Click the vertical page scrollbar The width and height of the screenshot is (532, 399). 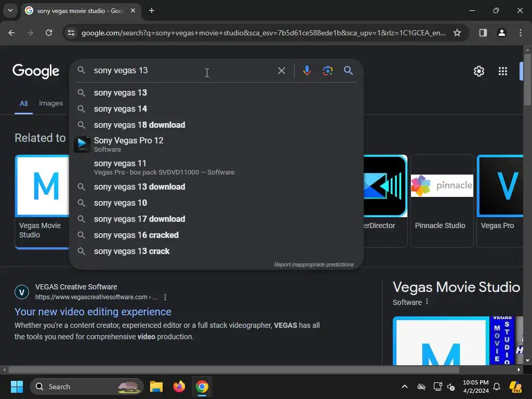coord(527,79)
